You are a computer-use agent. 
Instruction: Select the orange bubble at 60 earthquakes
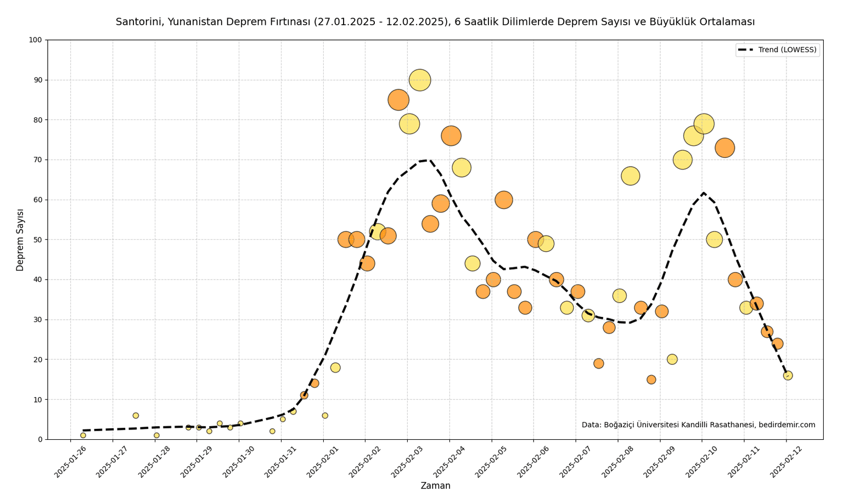click(504, 200)
